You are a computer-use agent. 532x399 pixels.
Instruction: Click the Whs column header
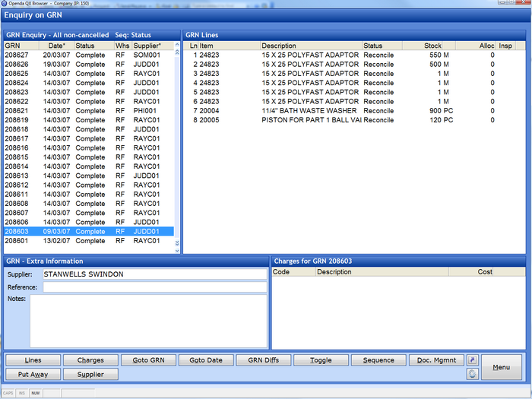coord(123,46)
